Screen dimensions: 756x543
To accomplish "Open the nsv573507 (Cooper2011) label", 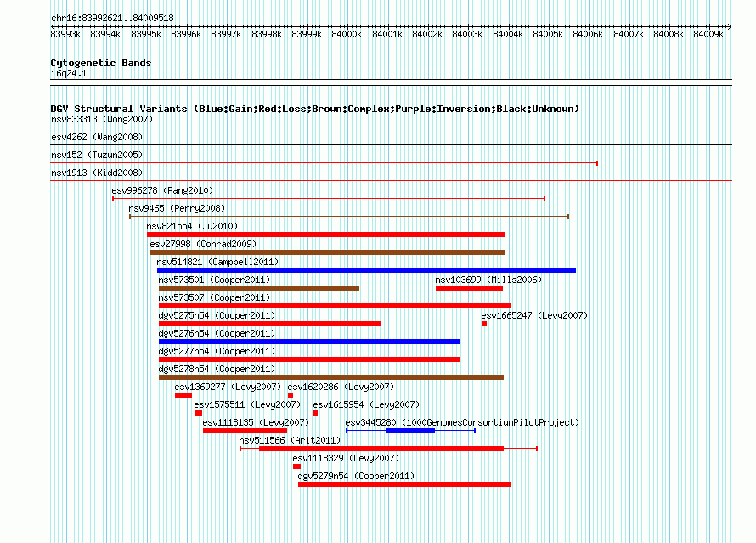I will [214, 297].
